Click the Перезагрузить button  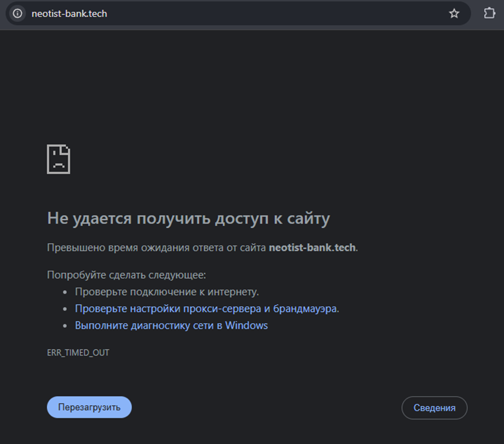90,407
